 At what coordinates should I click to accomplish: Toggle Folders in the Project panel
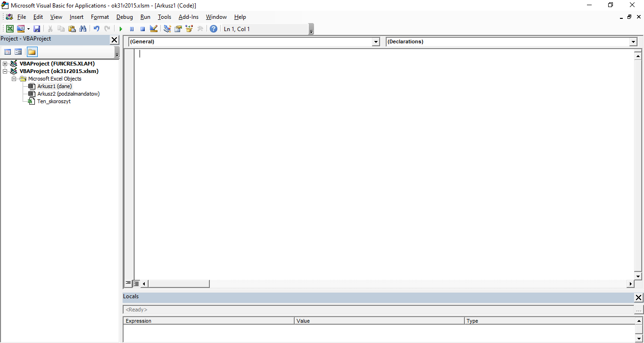32,52
